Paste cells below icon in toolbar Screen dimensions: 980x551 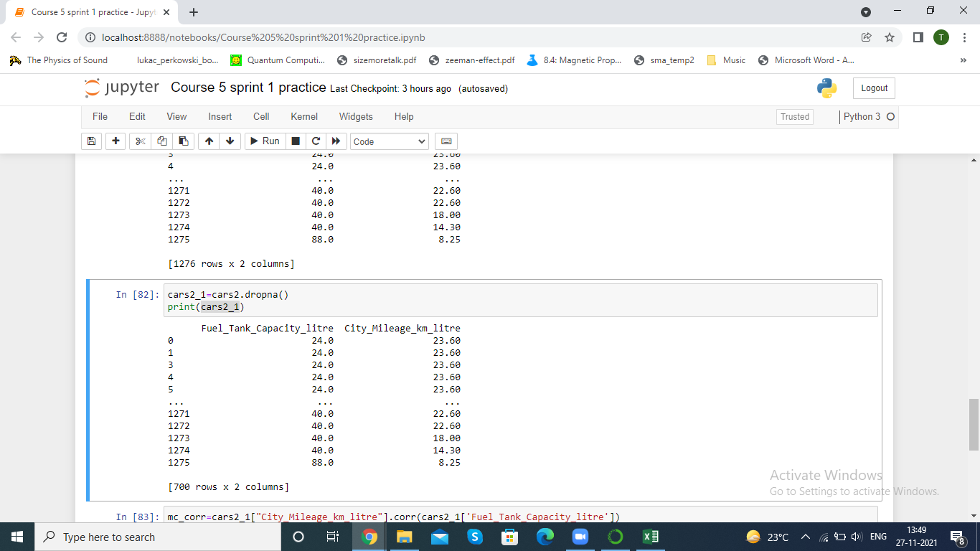(x=183, y=141)
